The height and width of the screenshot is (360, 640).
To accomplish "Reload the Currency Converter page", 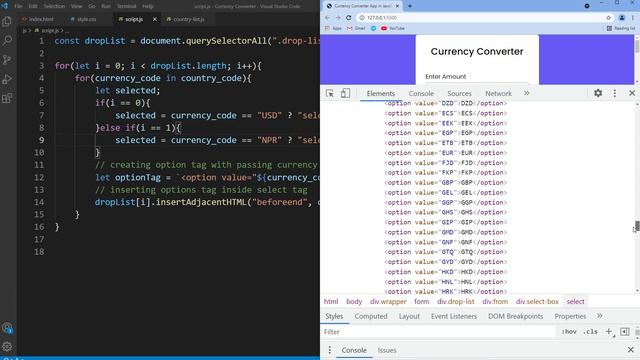I will click(349, 18).
